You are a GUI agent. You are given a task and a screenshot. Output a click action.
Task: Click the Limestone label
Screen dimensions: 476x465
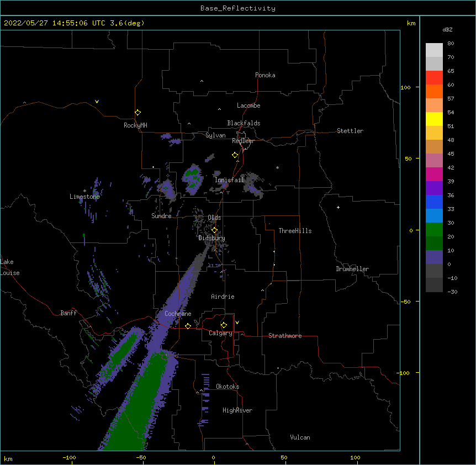pos(84,197)
